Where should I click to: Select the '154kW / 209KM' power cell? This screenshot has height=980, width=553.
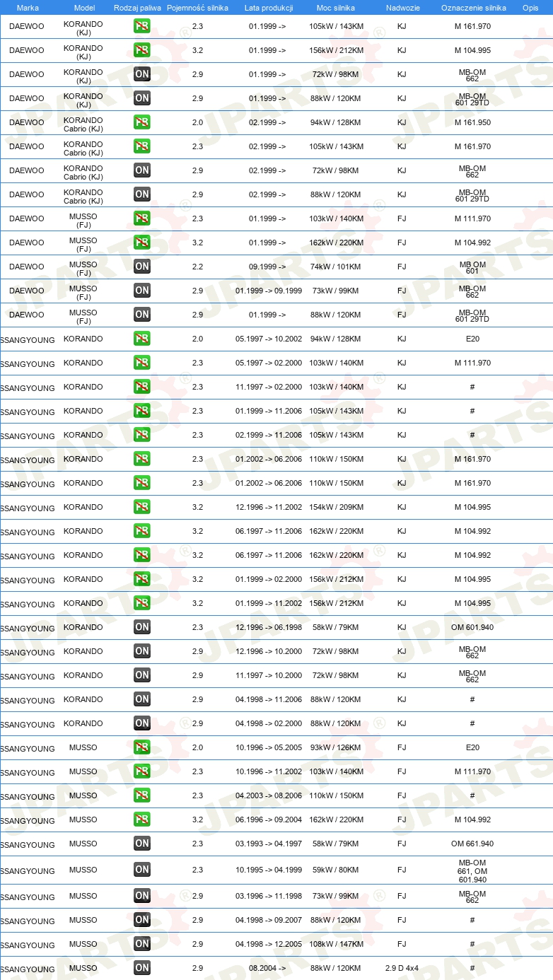pos(336,507)
